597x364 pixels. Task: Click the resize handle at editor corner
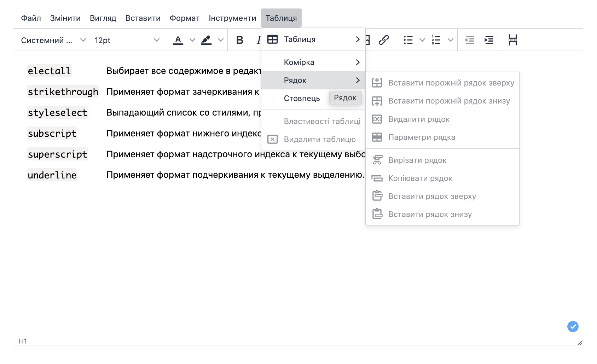pyautogui.click(x=580, y=342)
